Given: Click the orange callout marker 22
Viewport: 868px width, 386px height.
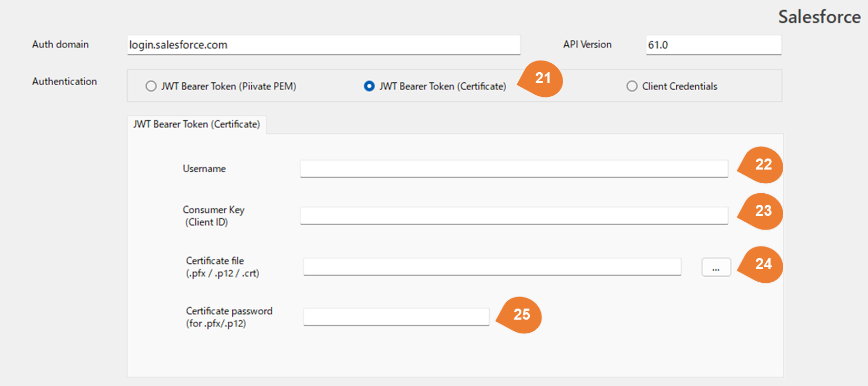Looking at the screenshot, I should click(x=763, y=165).
